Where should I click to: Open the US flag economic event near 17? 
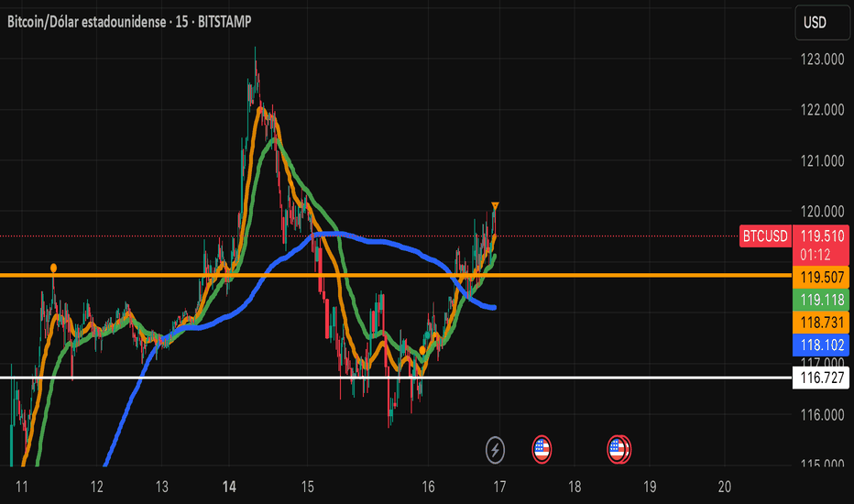(542, 450)
